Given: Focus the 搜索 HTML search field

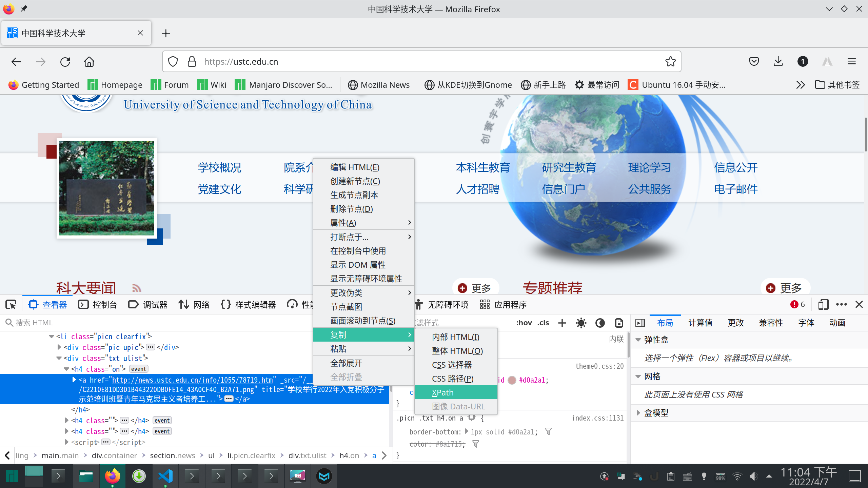Looking at the screenshot, I should (156, 323).
